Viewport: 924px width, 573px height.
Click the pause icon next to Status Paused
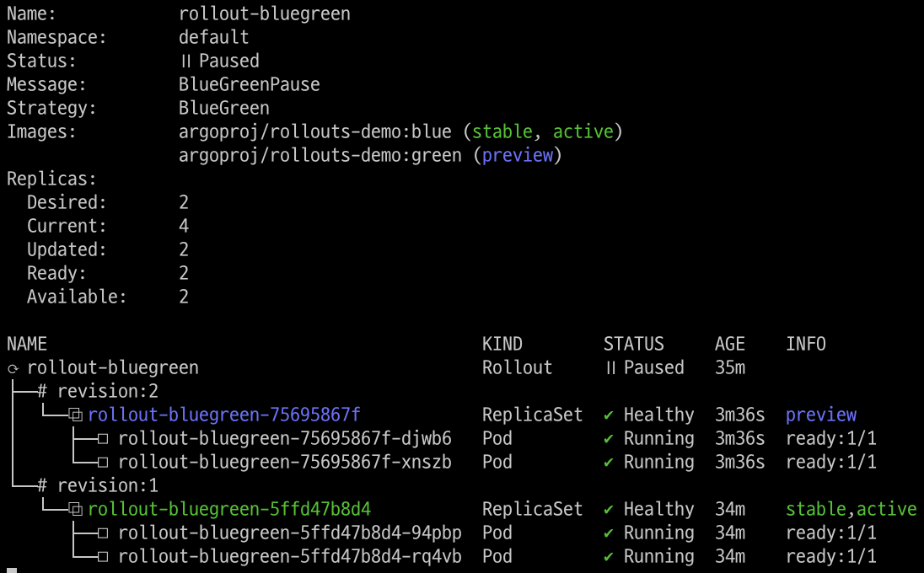point(185,62)
